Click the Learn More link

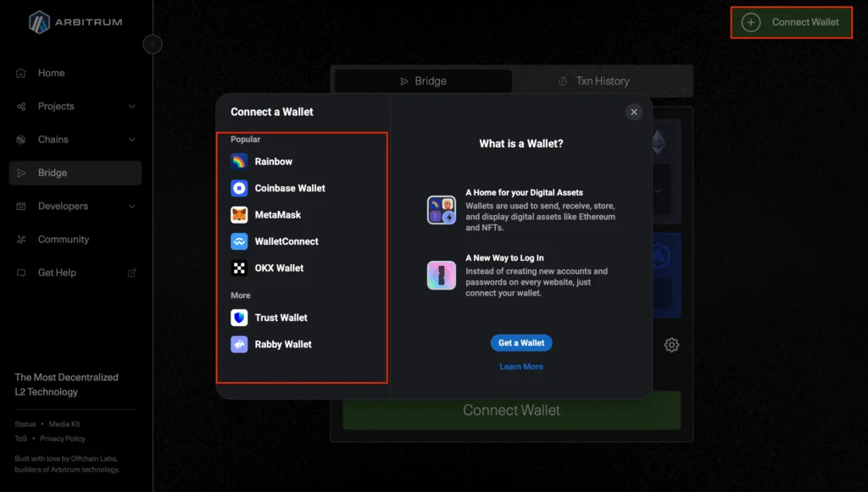(x=521, y=367)
